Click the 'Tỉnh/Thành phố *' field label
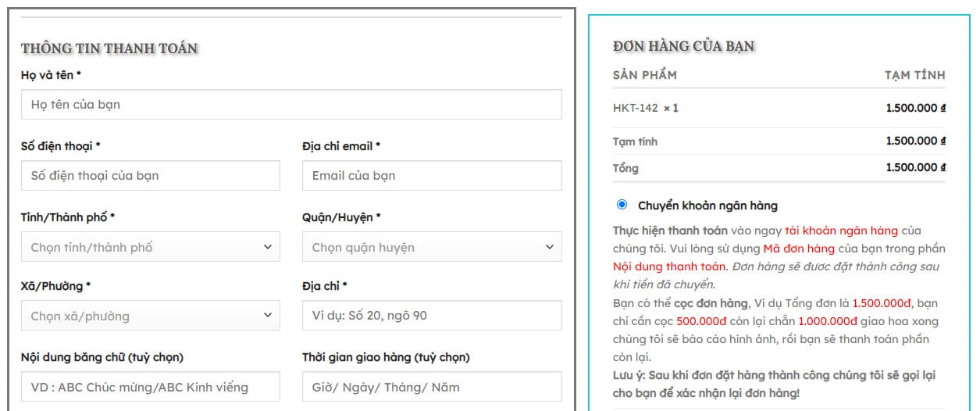Image resolution: width=980 pixels, height=411 pixels. click(67, 217)
